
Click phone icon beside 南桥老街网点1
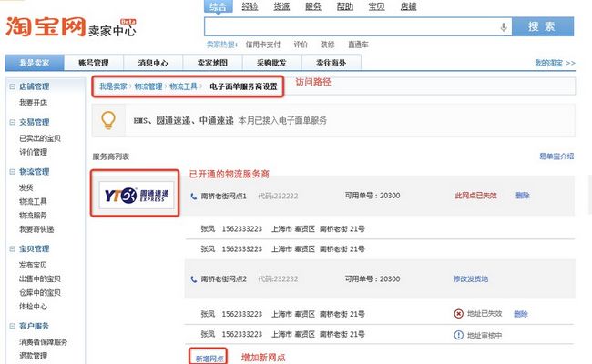194,197
